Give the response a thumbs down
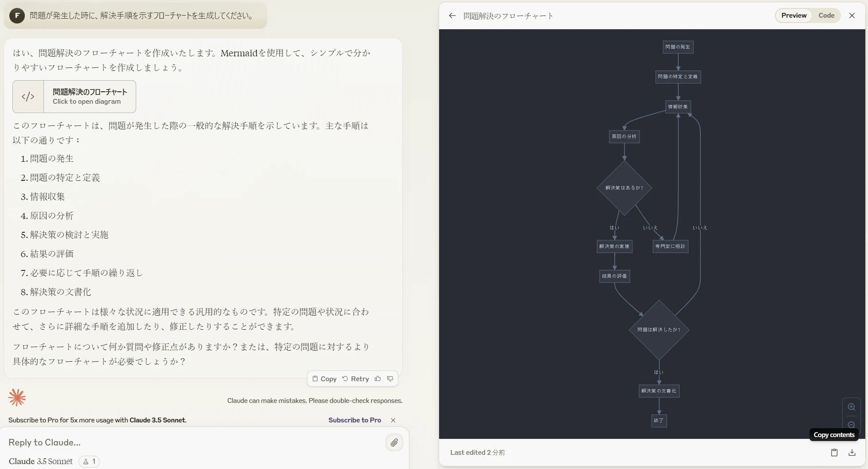 pos(390,379)
